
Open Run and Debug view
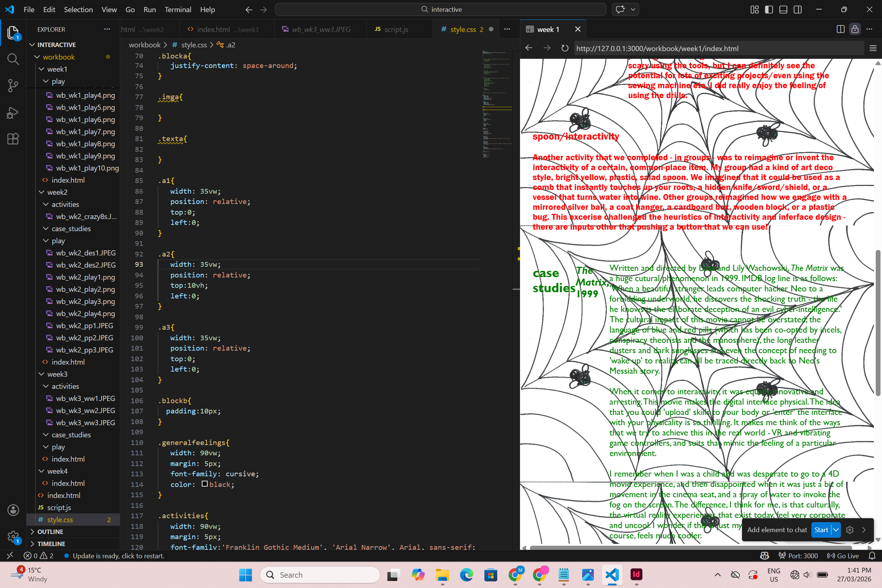click(13, 112)
